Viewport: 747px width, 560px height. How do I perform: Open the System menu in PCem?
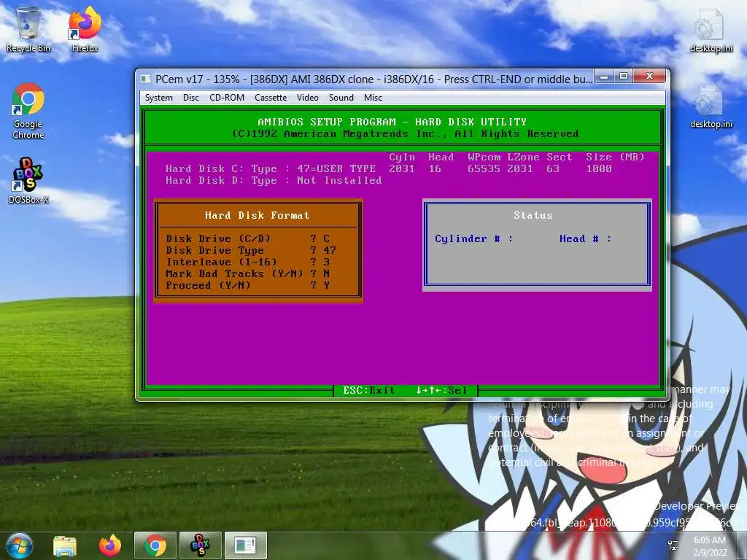click(x=158, y=98)
